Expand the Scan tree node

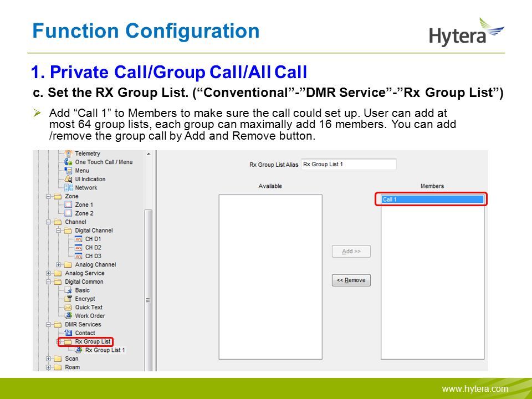click(x=49, y=359)
